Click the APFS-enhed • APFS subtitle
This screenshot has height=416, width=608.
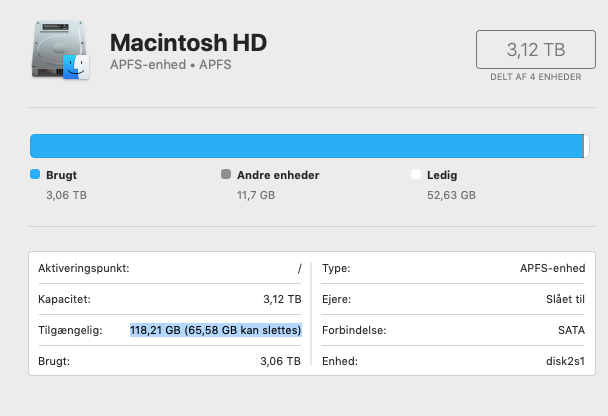(x=171, y=64)
